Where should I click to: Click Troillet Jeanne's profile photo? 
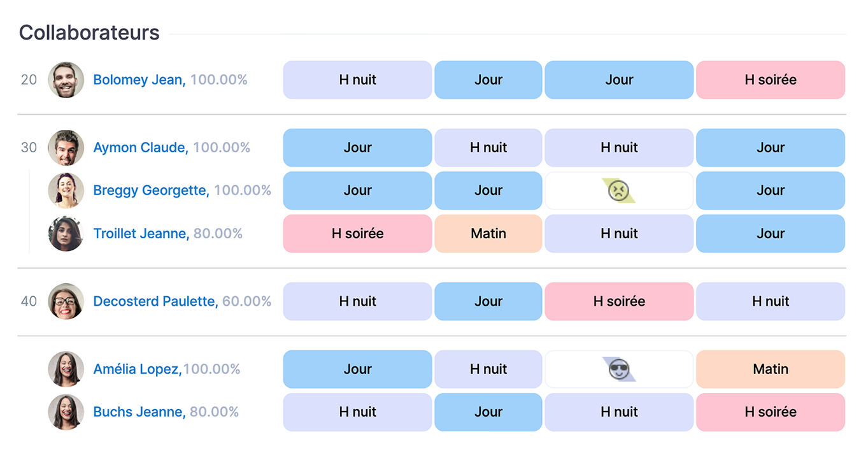(x=66, y=234)
